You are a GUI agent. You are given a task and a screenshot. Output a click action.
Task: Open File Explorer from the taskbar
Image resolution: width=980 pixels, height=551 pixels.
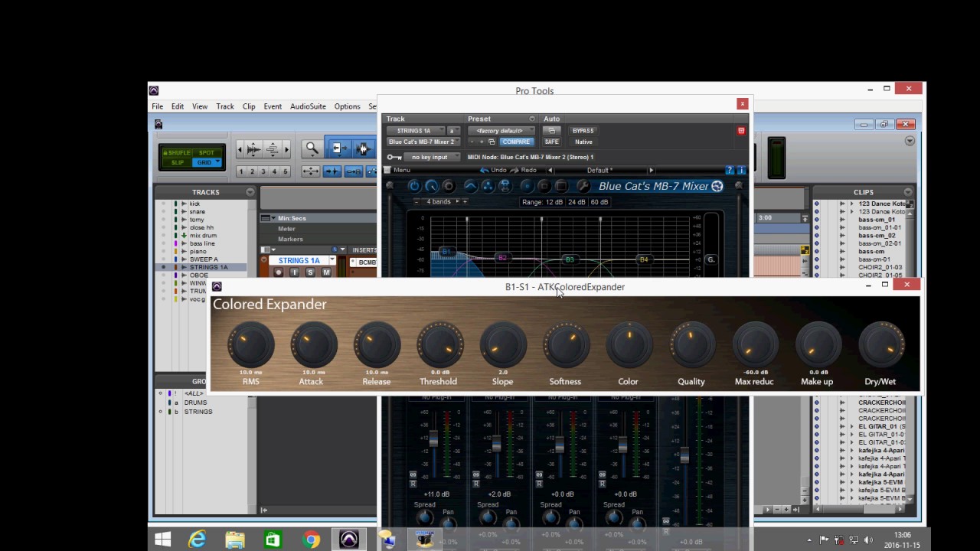235,540
